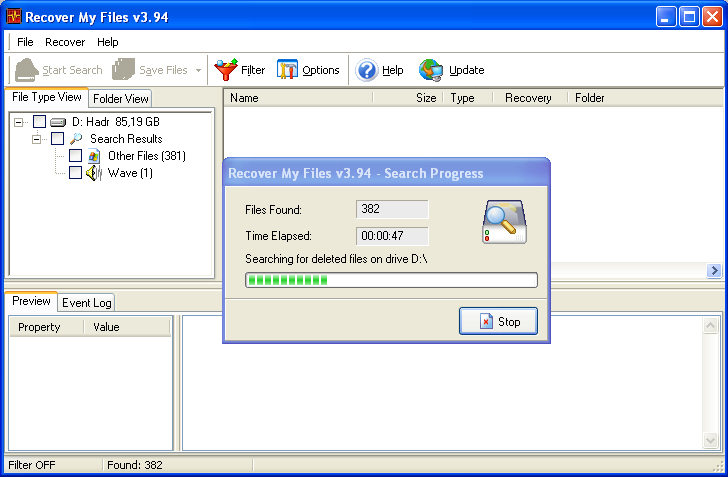Click the Files Found value field
This screenshot has height=477, width=728.
(392, 209)
